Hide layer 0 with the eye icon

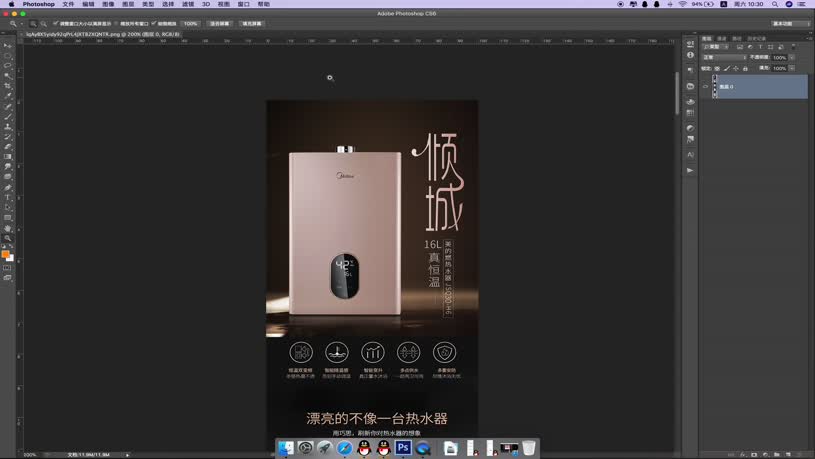705,87
